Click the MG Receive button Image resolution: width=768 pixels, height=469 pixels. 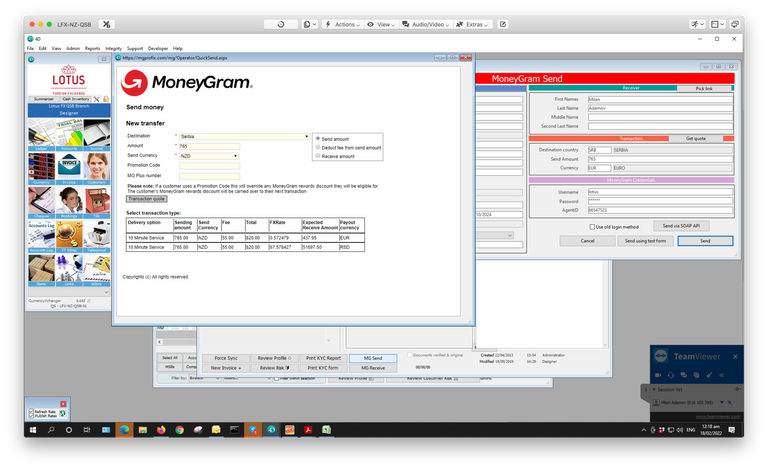pos(373,368)
